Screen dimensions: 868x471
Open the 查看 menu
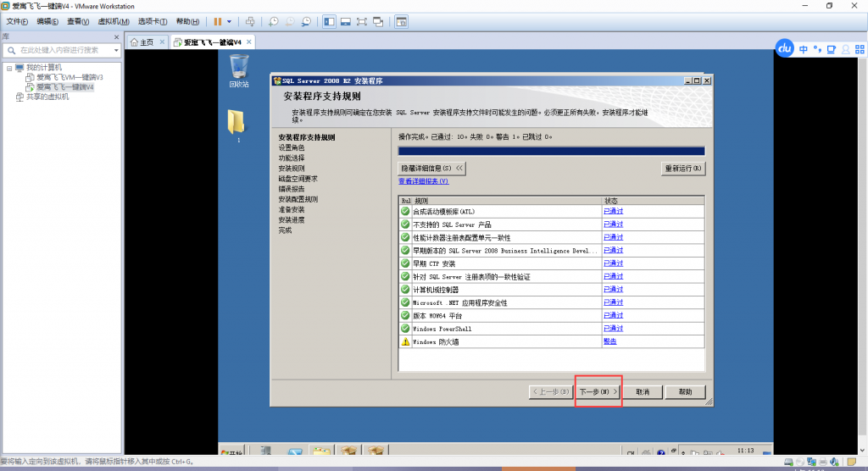coord(77,21)
